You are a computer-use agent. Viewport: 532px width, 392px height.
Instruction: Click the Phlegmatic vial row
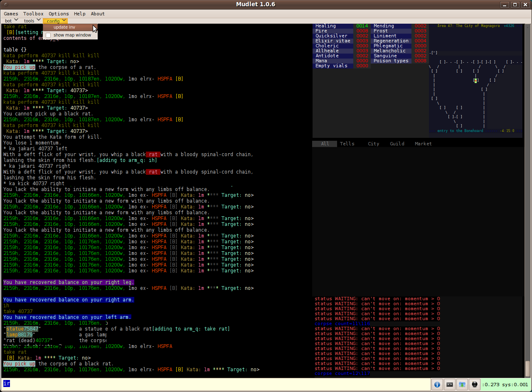(x=399, y=46)
